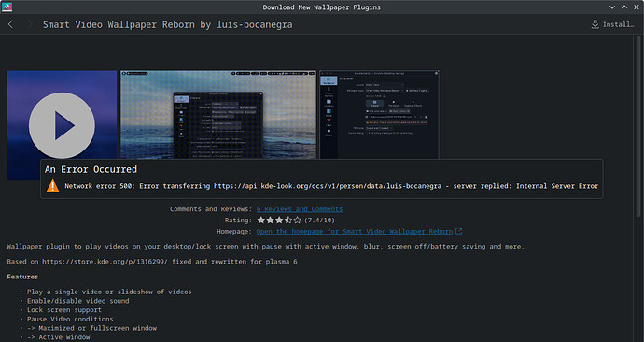
Task: Click the keep-below window chevron button
Action: click(612, 7)
